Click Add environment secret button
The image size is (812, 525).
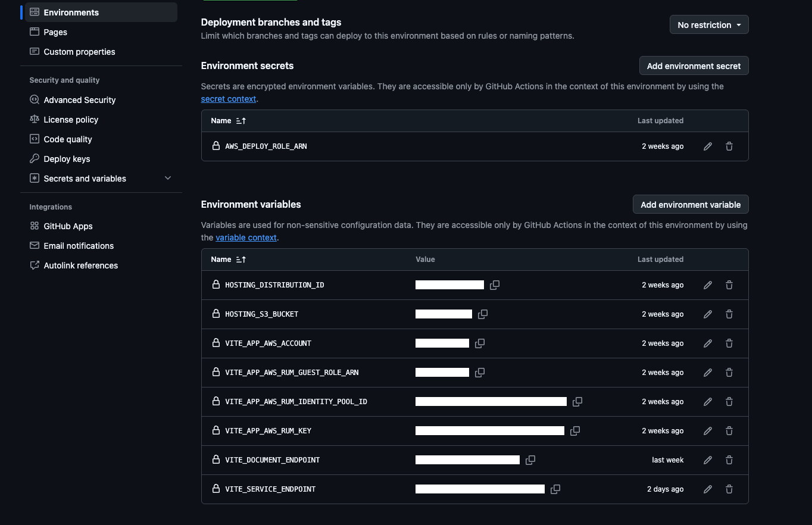pos(694,66)
